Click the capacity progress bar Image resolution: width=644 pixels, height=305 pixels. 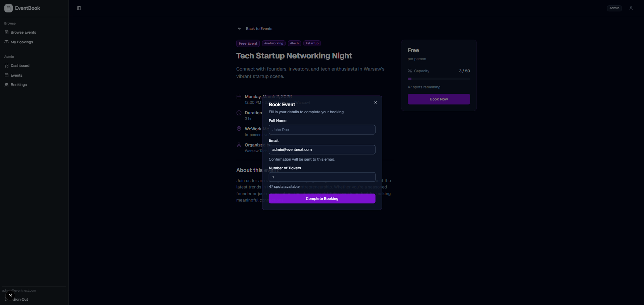coord(439,79)
